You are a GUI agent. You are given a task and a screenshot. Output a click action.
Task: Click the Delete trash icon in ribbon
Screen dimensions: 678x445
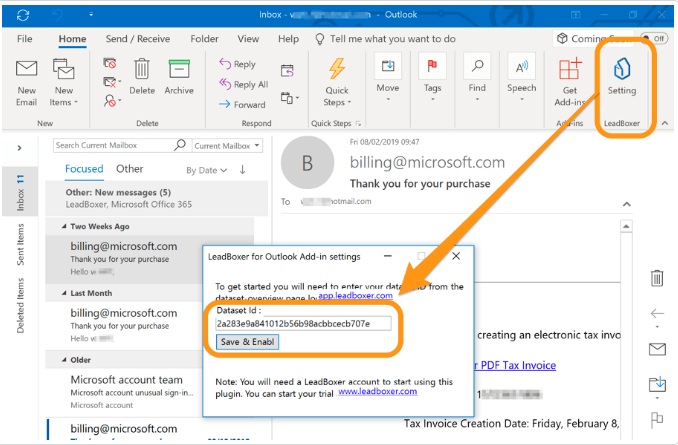point(142,69)
